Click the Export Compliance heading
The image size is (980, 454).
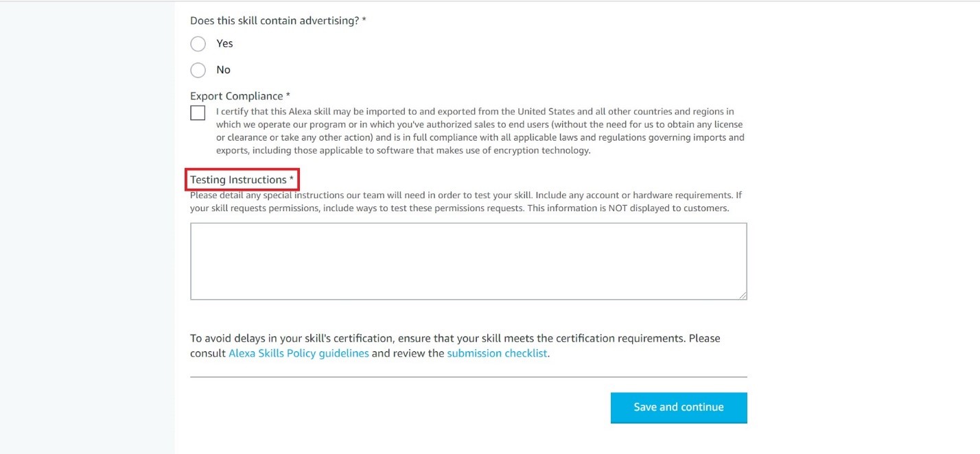tap(236, 96)
